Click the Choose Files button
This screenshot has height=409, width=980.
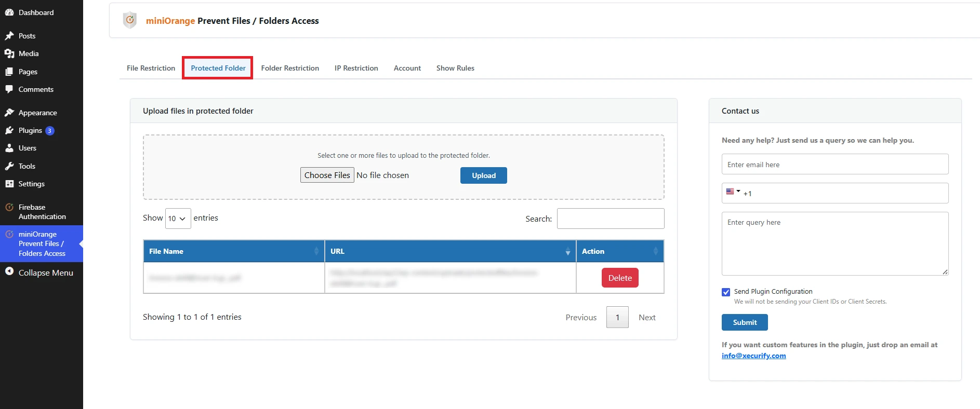pyautogui.click(x=327, y=175)
